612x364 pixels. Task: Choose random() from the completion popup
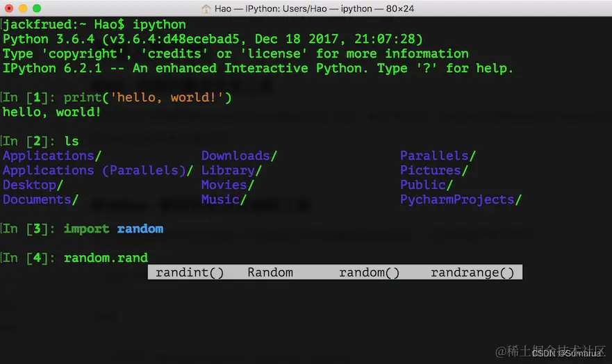(370, 272)
